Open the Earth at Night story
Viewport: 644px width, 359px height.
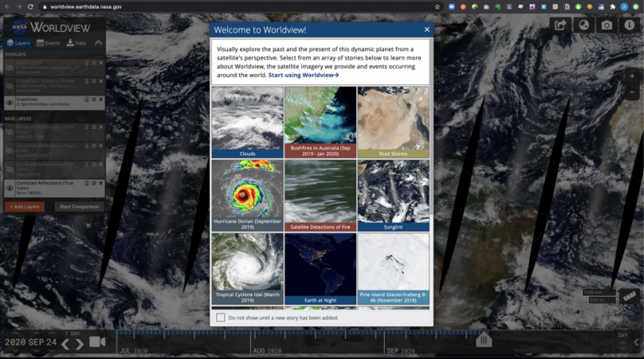coord(320,269)
